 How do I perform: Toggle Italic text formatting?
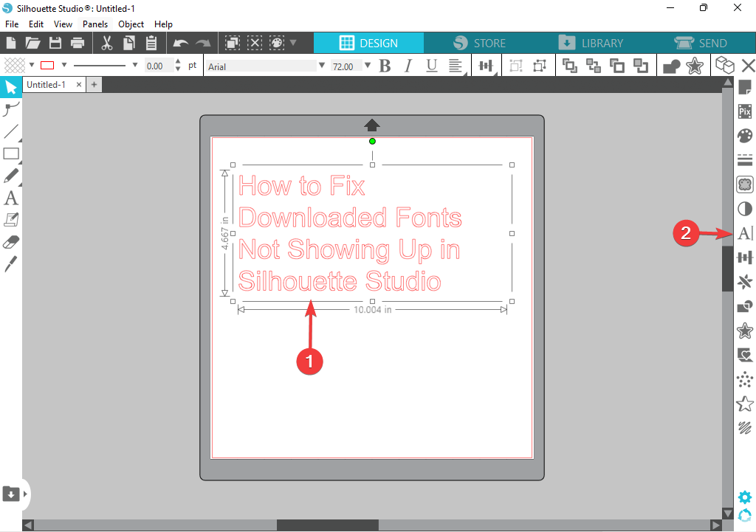coord(408,66)
